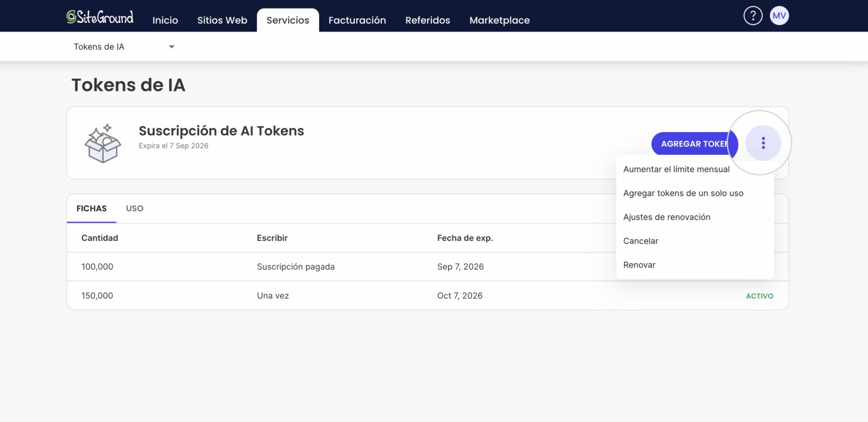Click the Escribir column header
Image resolution: width=868 pixels, height=422 pixels.
pyautogui.click(x=272, y=238)
